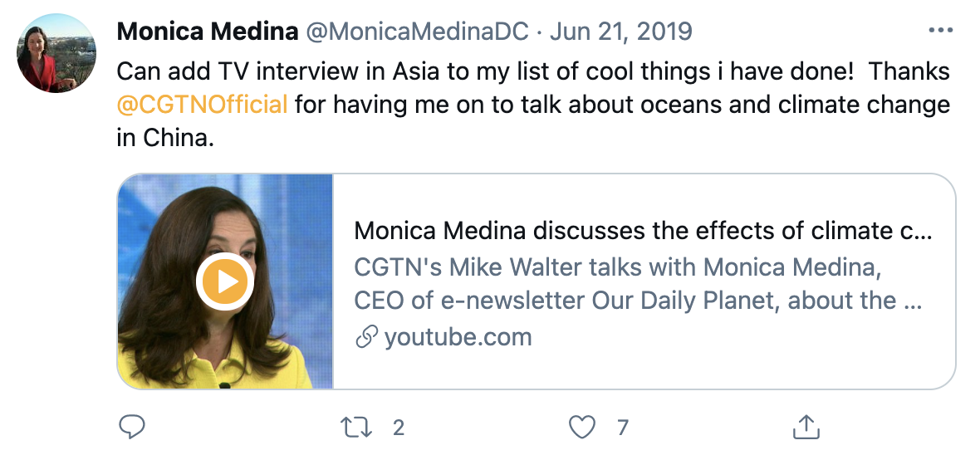The width and height of the screenshot is (980, 455).
Task: Open the three-dot more options menu
Action: tap(940, 31)
